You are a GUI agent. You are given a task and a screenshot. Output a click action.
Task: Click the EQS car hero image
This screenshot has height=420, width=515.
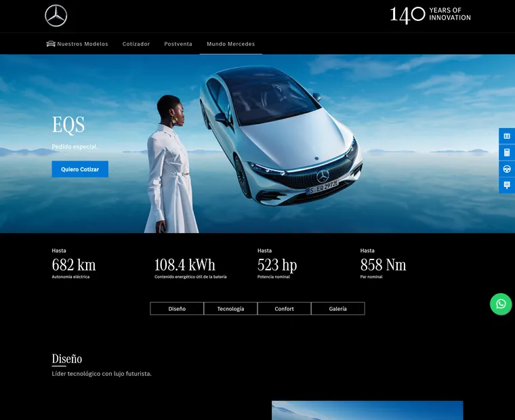257,144
